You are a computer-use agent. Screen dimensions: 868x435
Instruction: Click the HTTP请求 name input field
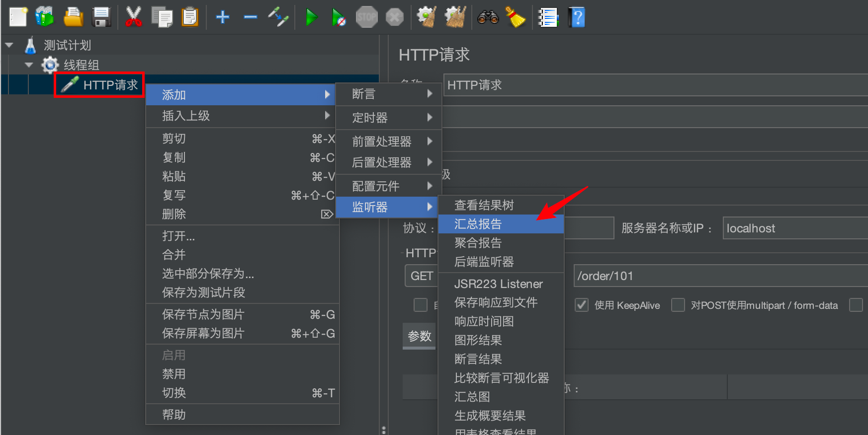point(655,85)
